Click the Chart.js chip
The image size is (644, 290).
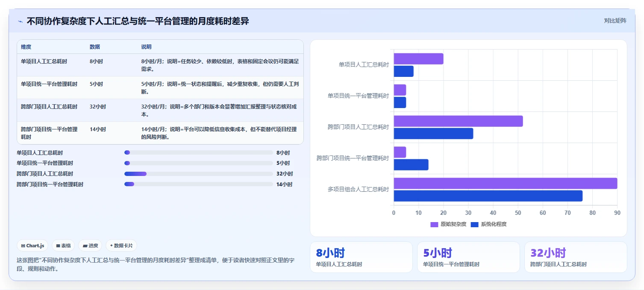pyautogui.click(x=32, y=246)
